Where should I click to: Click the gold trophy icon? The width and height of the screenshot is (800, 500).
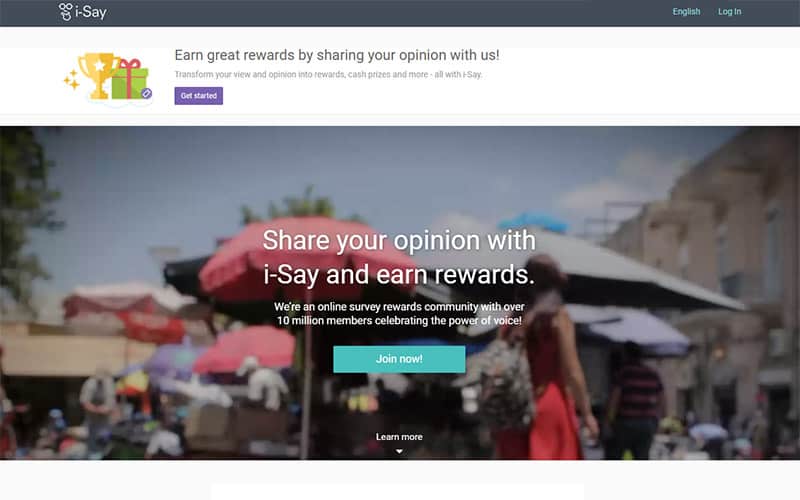(x=99, y=76)
